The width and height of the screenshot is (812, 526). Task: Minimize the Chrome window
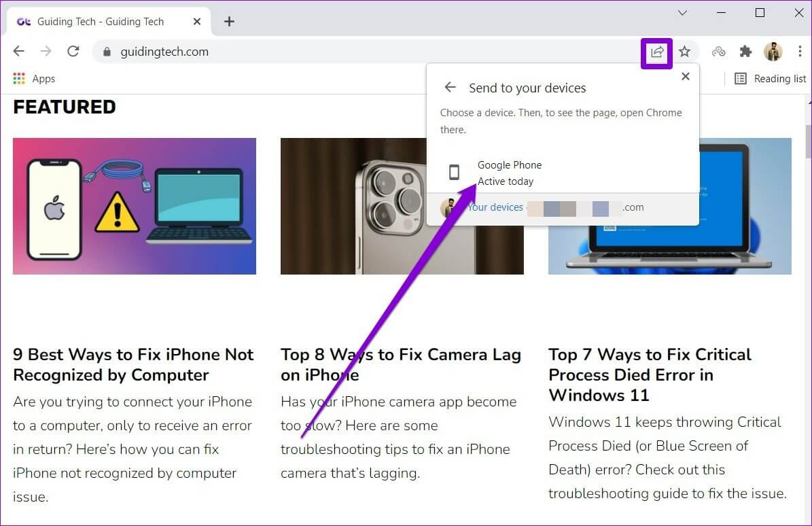coord(722,13)
